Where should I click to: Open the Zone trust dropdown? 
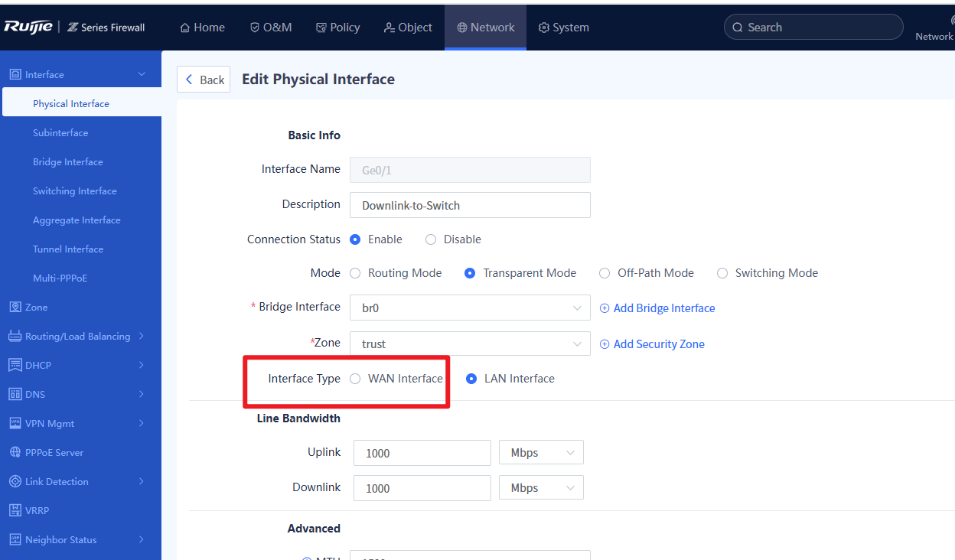click(469, 344)
